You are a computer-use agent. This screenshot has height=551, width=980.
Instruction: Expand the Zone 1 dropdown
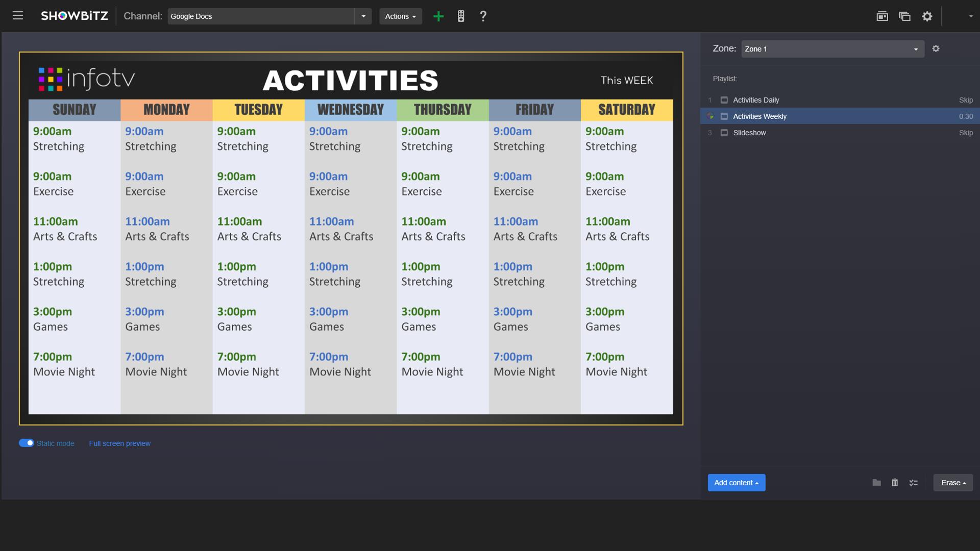point(832,49)
